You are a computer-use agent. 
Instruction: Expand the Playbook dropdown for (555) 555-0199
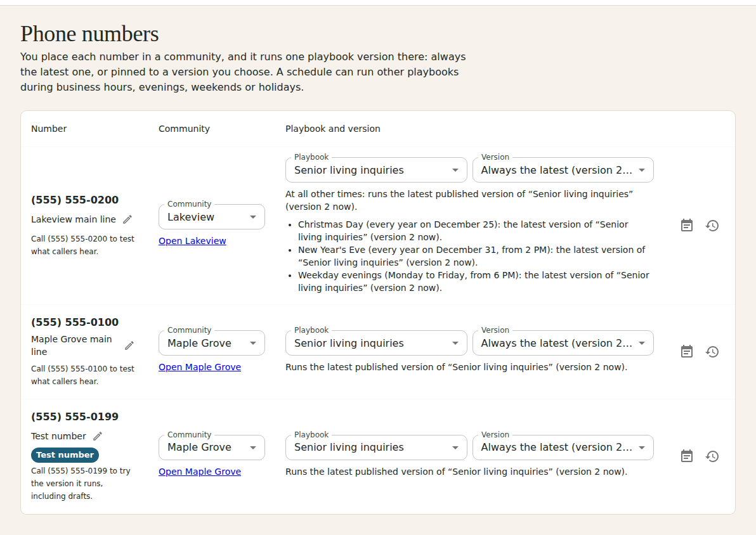pyautogui.click(x=376, y=448)
